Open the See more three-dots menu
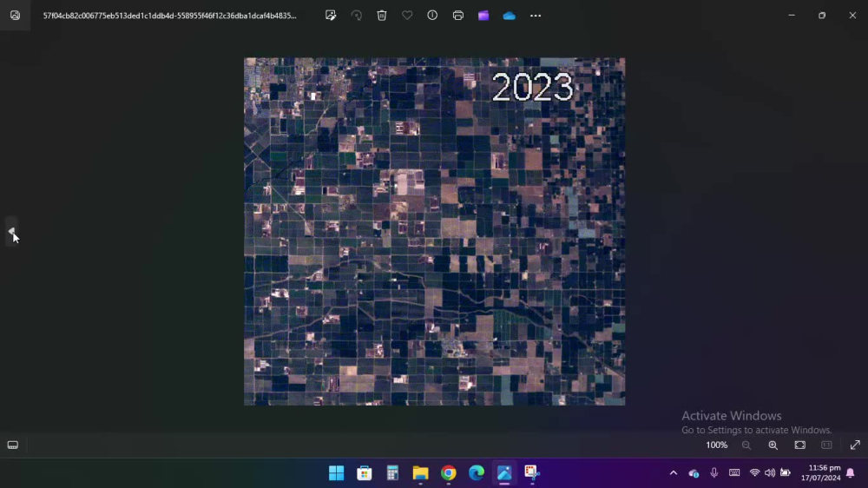 pos(536,16)
